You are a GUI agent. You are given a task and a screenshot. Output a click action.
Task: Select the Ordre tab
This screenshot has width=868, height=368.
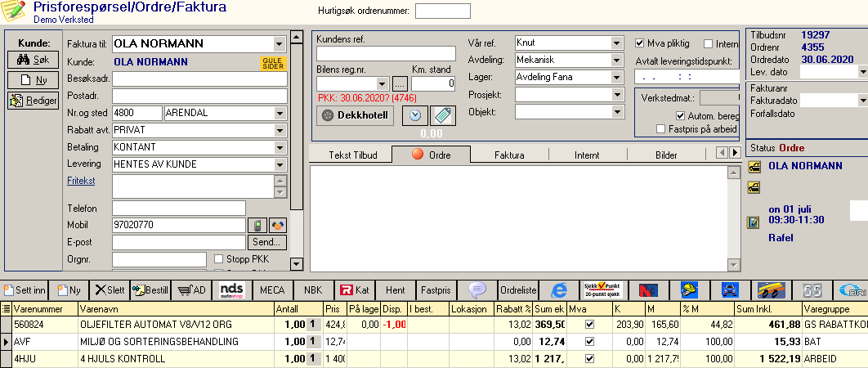tap(432, 155)
